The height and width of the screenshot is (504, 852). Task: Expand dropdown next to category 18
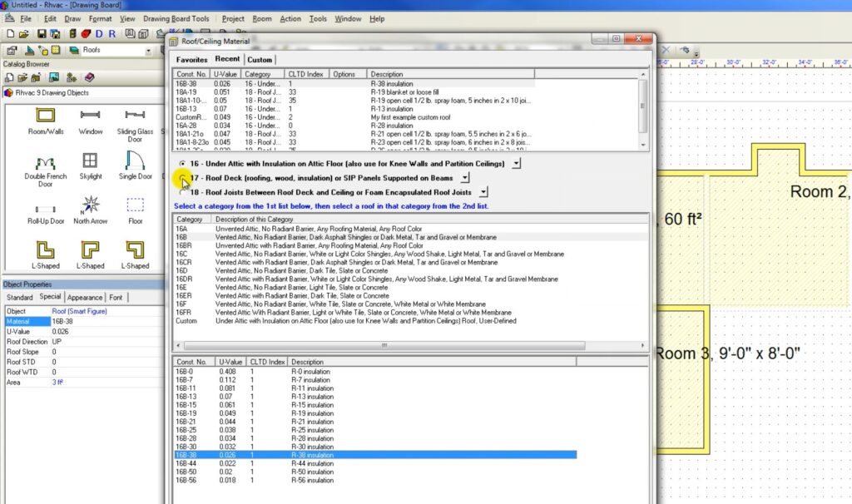coord(483,192)
